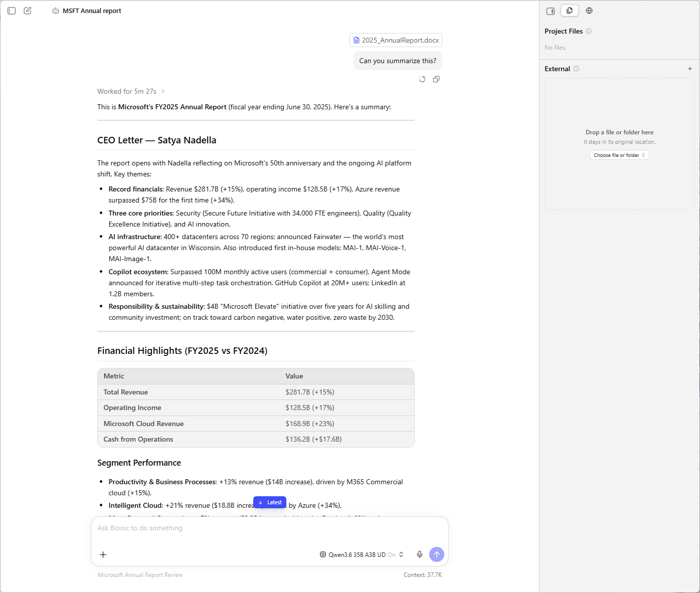Click the robot icon beside MSFT Annual report
Screen dimensions: 700x593
click(56, 11)
